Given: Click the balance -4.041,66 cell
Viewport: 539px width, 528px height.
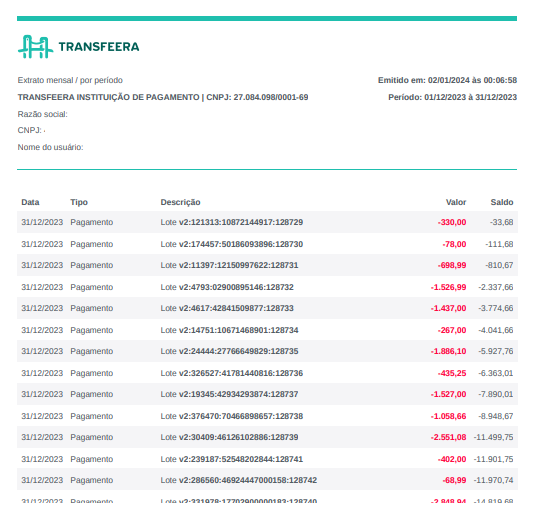Looking at the screenshot, I should 496,330.
